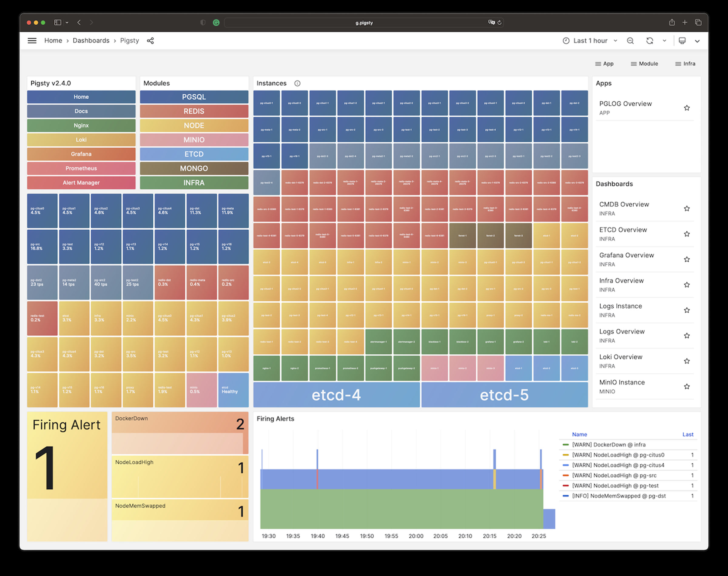
Task: Star the ETCD Overview dashboard
Action: (686, 234)
